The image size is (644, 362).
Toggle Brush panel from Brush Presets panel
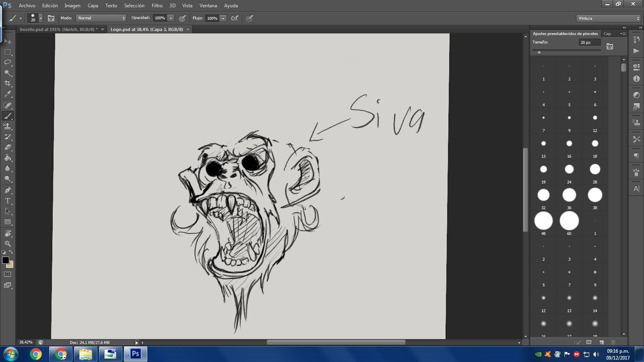point(610,46)
